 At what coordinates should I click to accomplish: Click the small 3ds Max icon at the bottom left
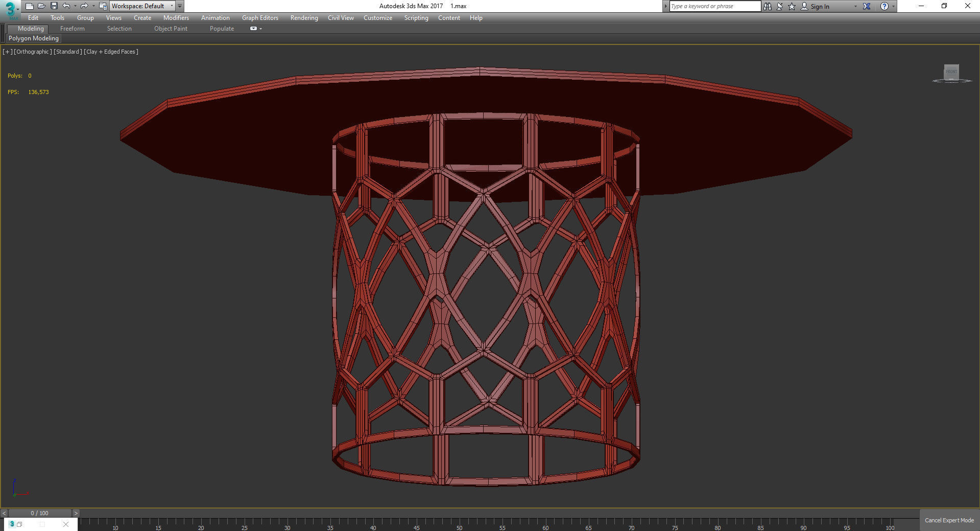click(x=12, y=524)
